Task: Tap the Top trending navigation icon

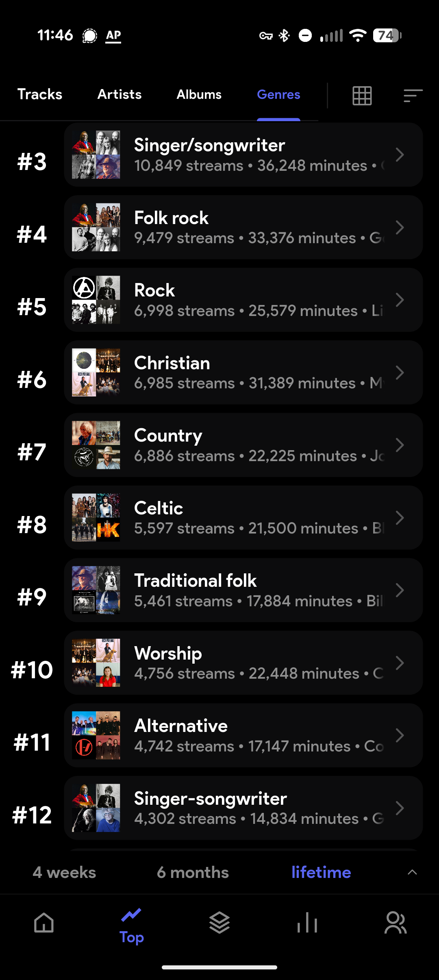Action: pyautogui.click(x=132, y=915)
